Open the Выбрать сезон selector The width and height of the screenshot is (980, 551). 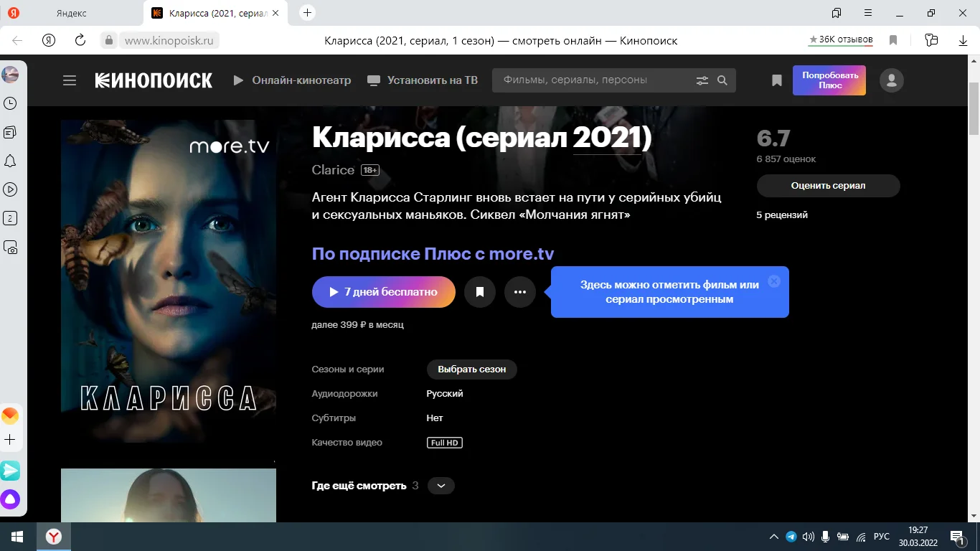coord(471,369)
